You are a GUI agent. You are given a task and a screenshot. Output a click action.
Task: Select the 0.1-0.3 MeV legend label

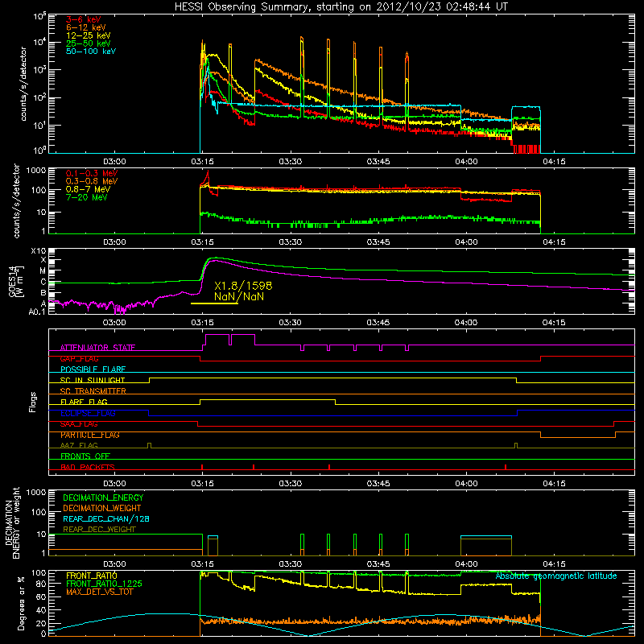click(x=92, y=173)
